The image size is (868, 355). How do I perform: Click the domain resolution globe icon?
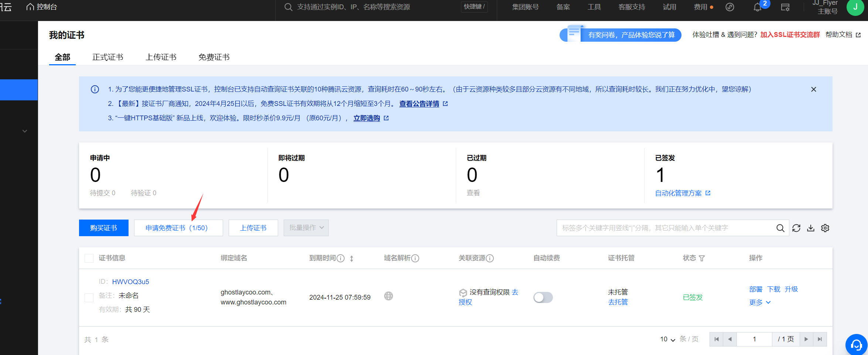click(389, 296)
